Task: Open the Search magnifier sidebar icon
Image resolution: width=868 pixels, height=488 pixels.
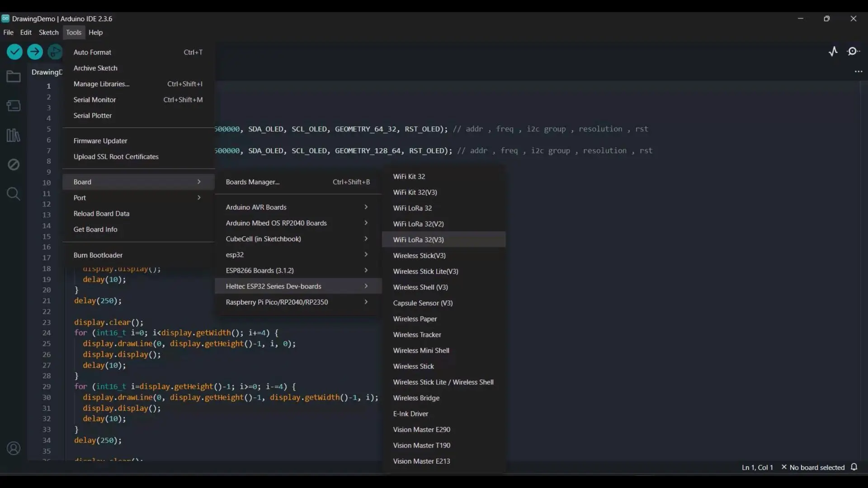Action: pyautogui.click(x=14, y=194)
